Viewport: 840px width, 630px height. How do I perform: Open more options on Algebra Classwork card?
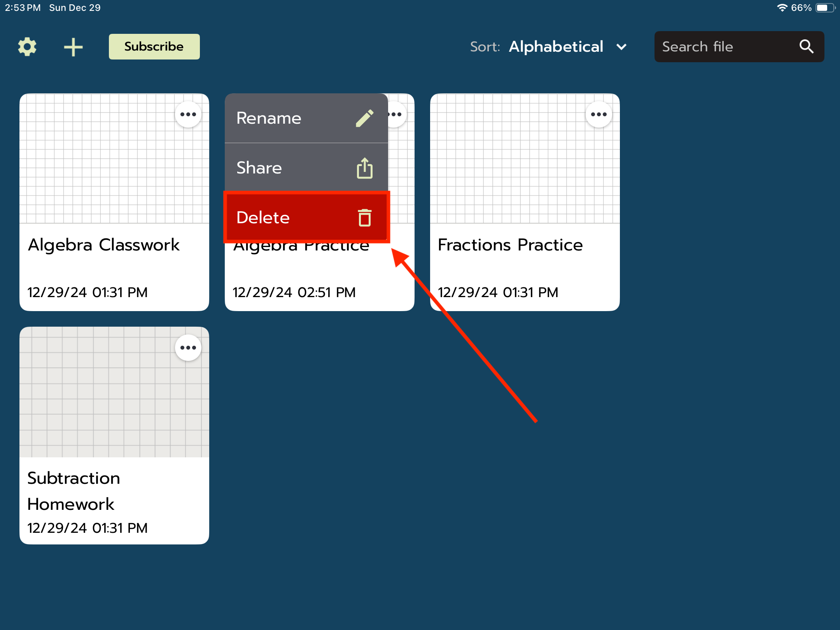click(188, 114)
